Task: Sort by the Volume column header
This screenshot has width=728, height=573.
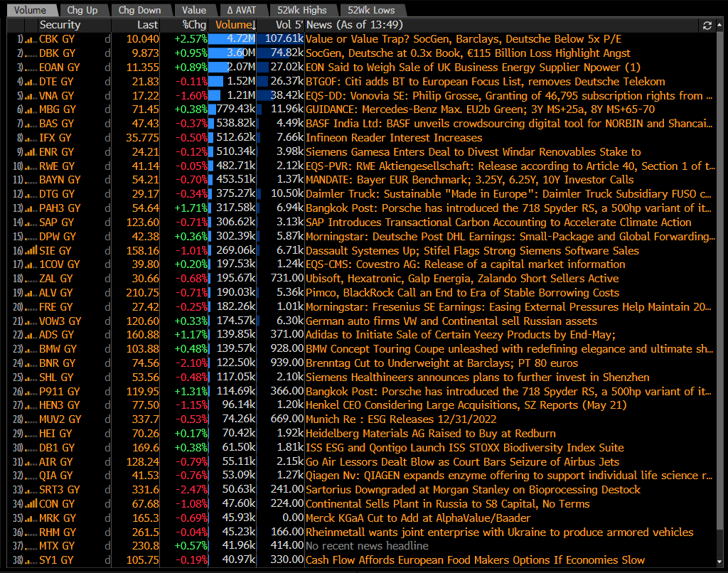Action: point(236,25)
